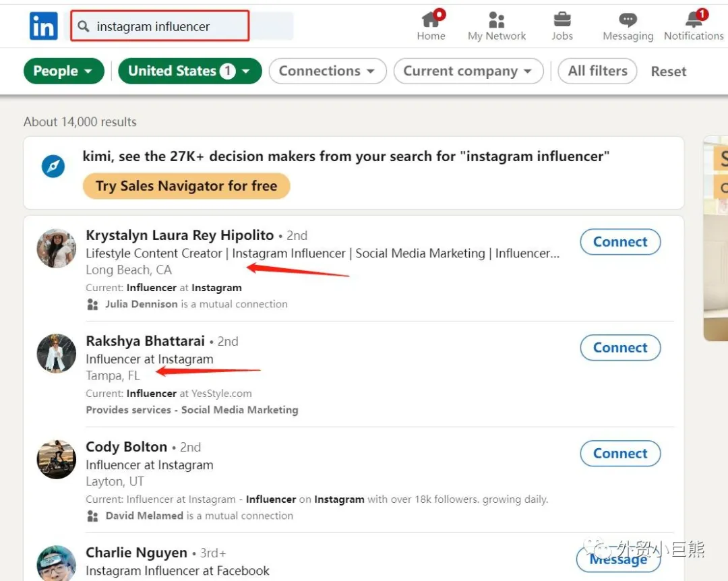Open the All filters panel

pyautogui.click(x=597, y=71)
